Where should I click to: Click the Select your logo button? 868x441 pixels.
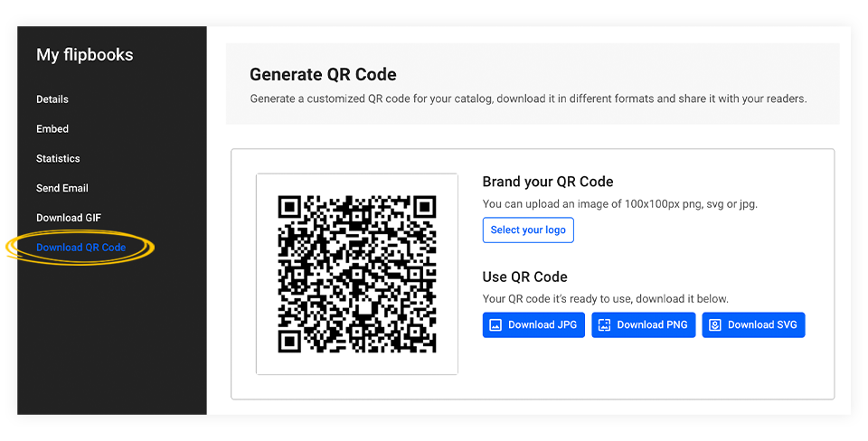[528, 230]
